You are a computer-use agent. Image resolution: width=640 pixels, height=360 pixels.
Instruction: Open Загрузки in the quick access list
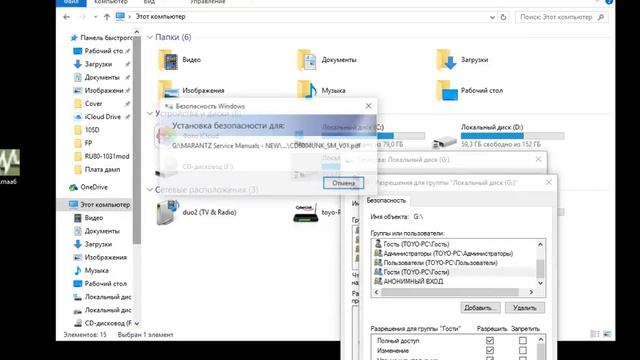pyautogui.click(x=98, y=64)
